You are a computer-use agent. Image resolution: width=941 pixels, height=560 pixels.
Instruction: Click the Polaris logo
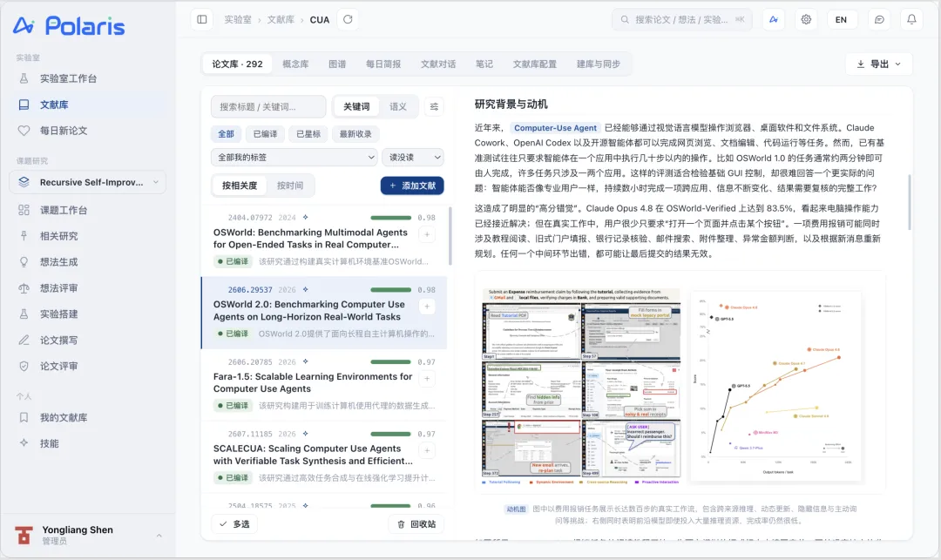pyautogui.click(x=69, y=26)
